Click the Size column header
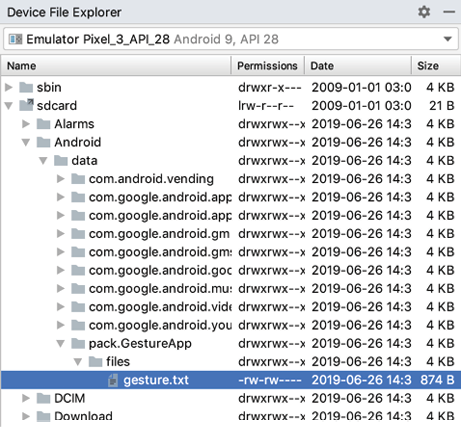The height and width of the screenshot is (427, 461). tap(436, 66)
